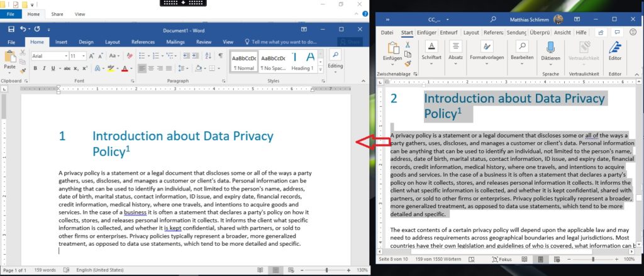The width and height of the screenshot is (644, 276).
Task: Click the Bearbeiten button in German Word
Action: (522, 52)
